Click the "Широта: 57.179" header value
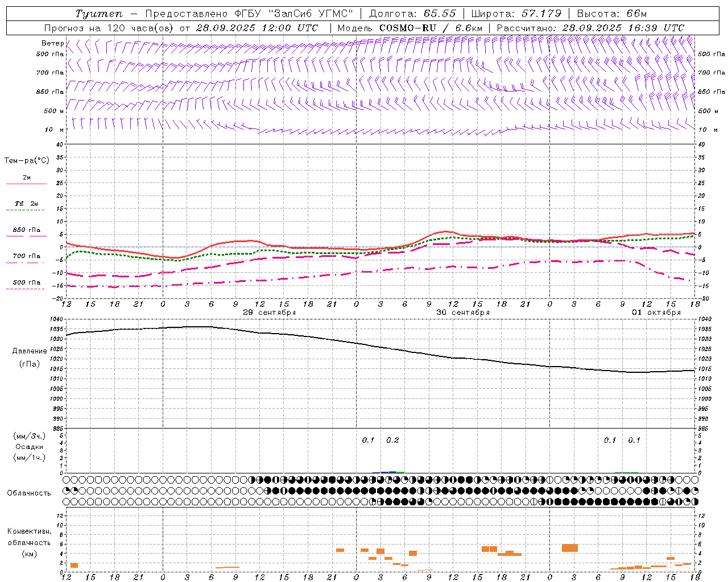 point(516,14)
